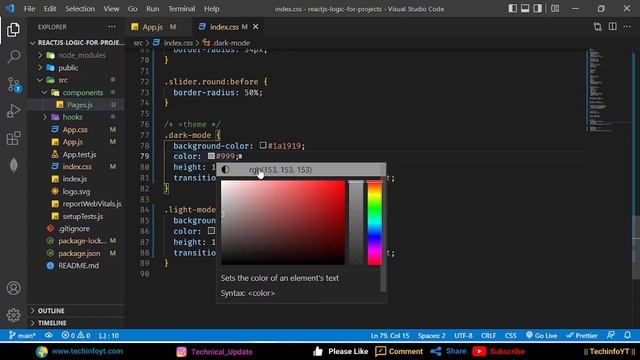Open setupTests.js file
This screenshot has height=360, width=640.
tap(76, 216)
